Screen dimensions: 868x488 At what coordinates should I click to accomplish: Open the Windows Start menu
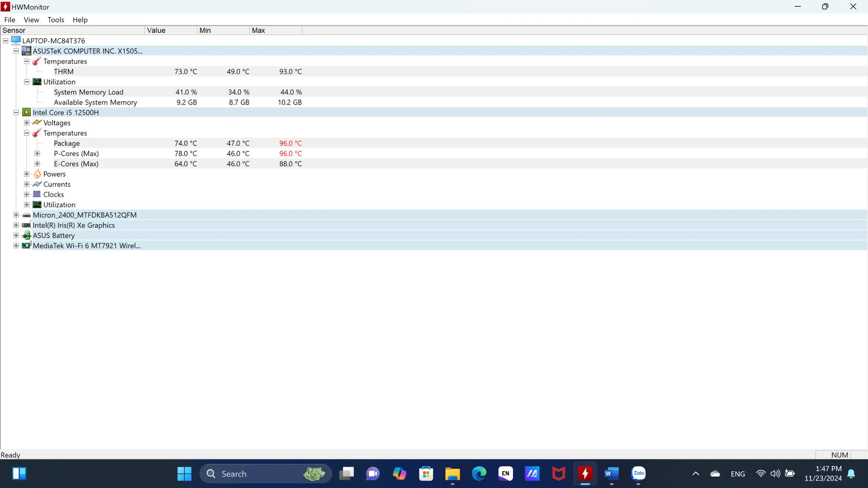(184, 474)
